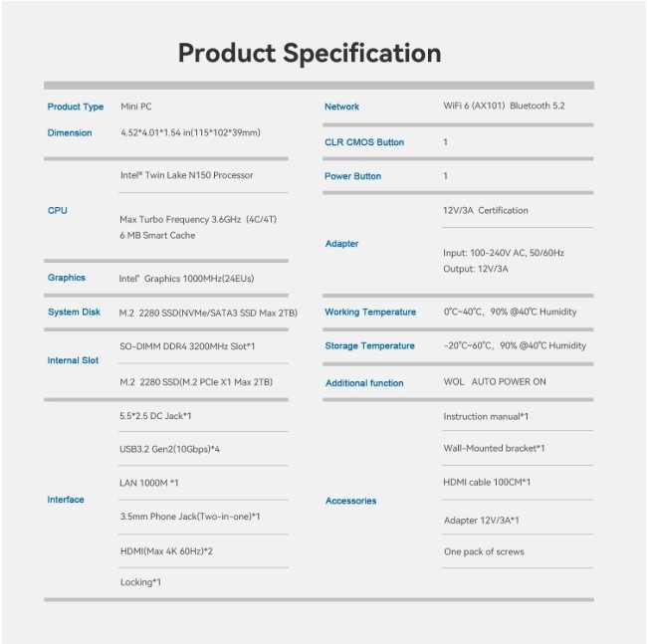Click the Product Specification heading
This screenshot has width=648, height=644.
pyautogui.click(x=309, y=53)
